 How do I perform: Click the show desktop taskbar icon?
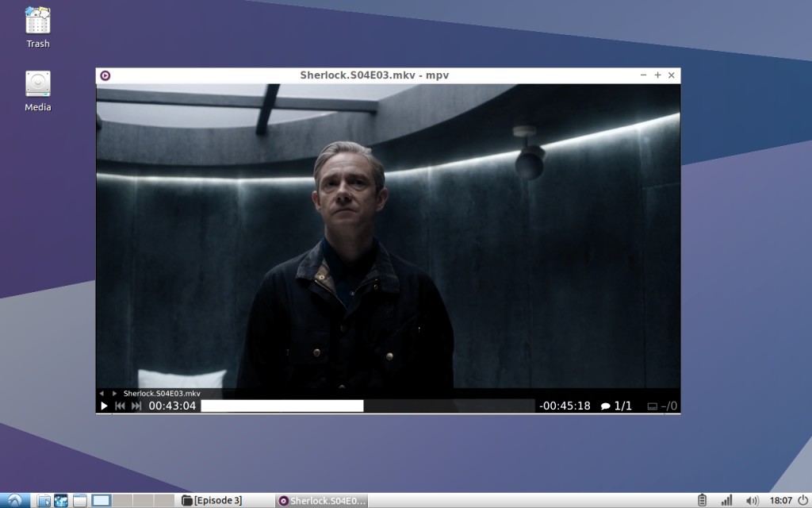pos(80,500)
